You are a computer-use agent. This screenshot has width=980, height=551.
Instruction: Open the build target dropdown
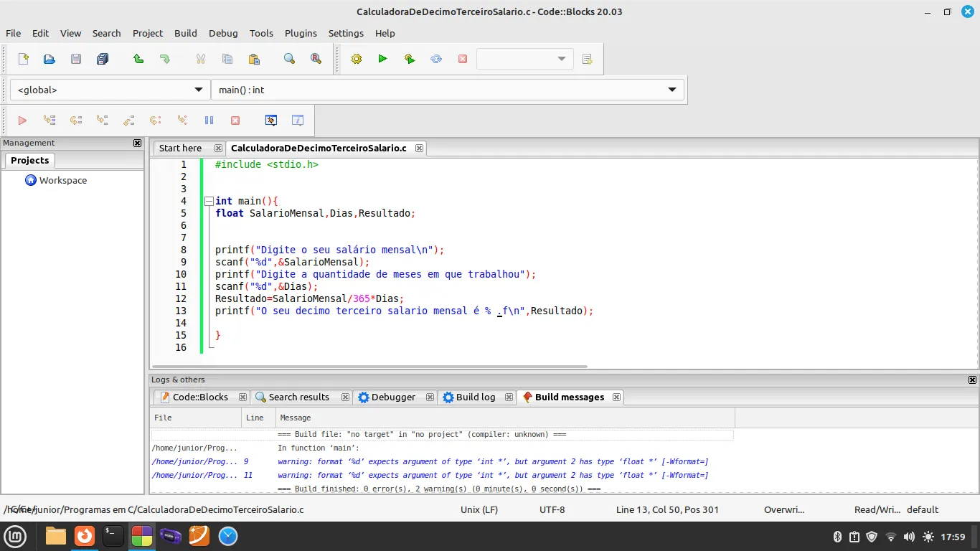[x=524, y=59]
